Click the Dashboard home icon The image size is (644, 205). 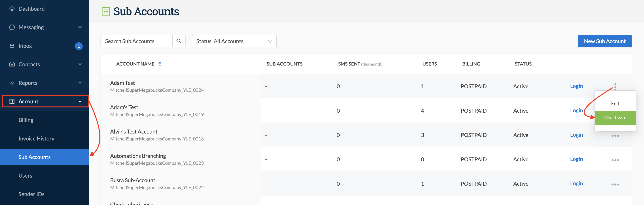(12, 9)
